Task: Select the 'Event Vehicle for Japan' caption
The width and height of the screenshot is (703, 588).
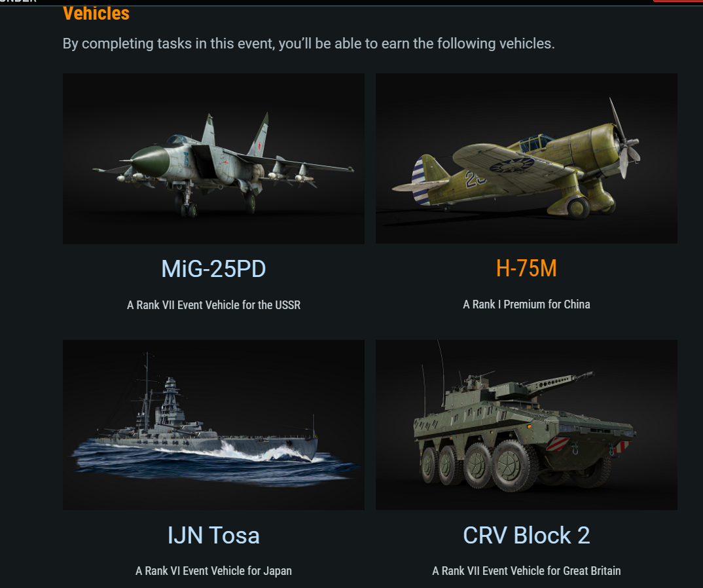Action: click(x=213, y=571)
